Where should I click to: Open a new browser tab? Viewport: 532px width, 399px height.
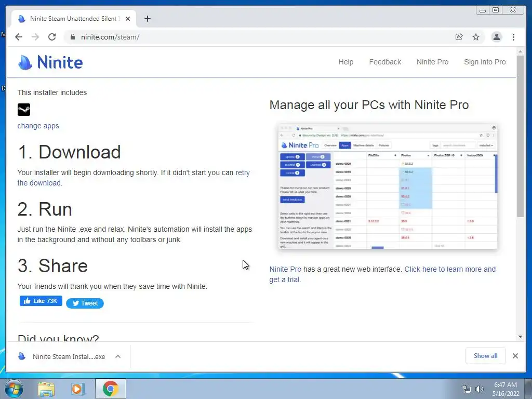coord(147,19)
